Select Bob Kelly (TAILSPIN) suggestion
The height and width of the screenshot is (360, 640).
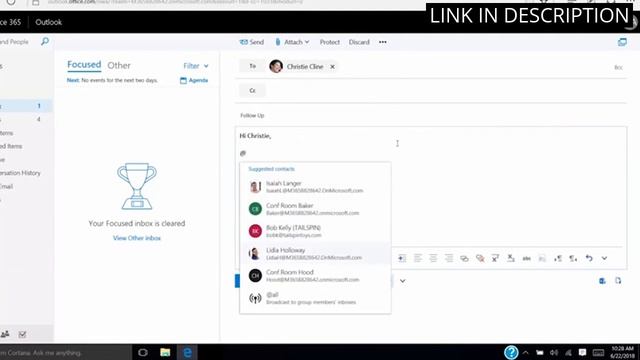315,231
